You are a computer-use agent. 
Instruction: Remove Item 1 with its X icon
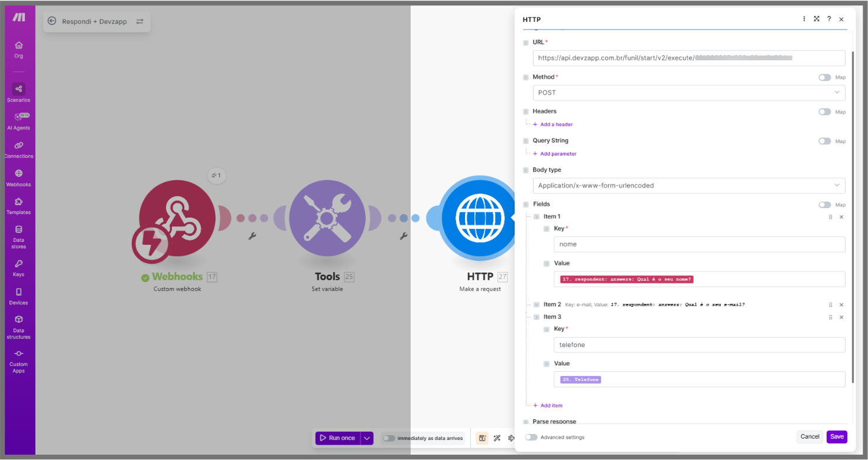pos(841,217)
